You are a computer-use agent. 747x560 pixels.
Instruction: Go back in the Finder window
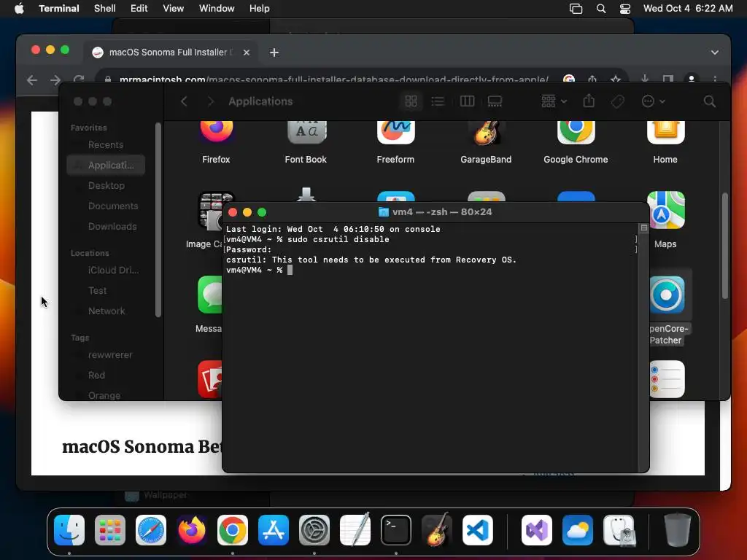pyautogui.click(x=184, y=101)
